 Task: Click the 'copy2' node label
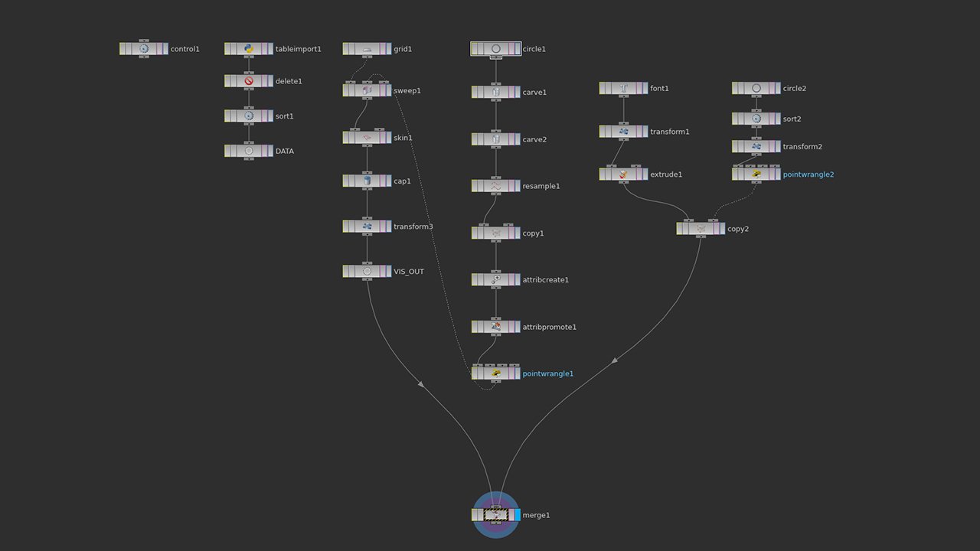pos(738,229)
